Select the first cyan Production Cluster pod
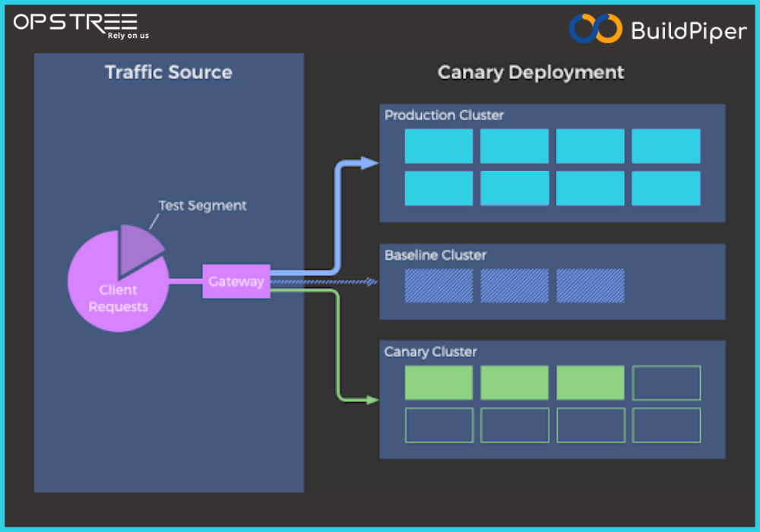This screenshot has width=760, height=532. coord(439,146)
